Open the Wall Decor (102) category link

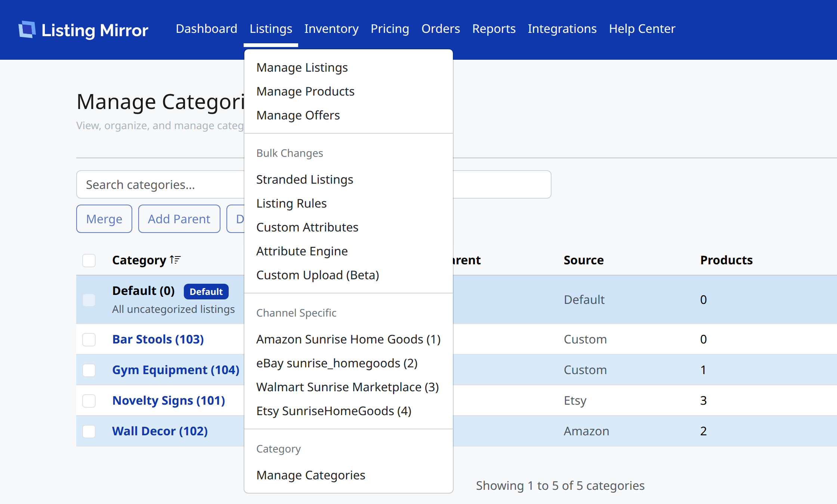[160, 431]
